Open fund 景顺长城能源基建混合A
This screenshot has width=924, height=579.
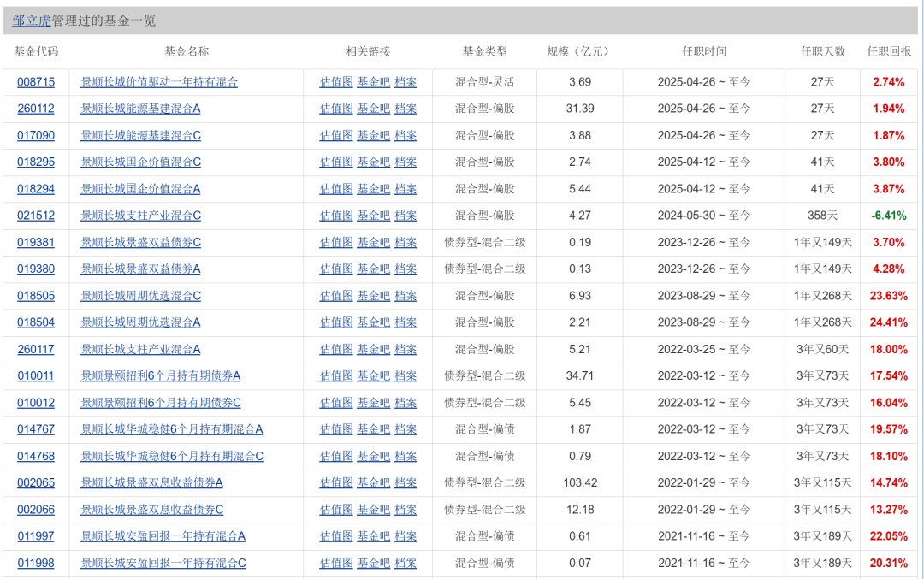point(140,109)
